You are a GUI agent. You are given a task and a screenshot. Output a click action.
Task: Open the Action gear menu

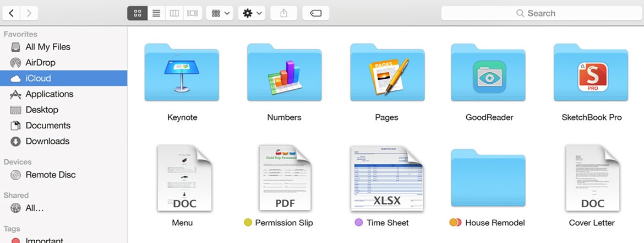click(252, 13)
